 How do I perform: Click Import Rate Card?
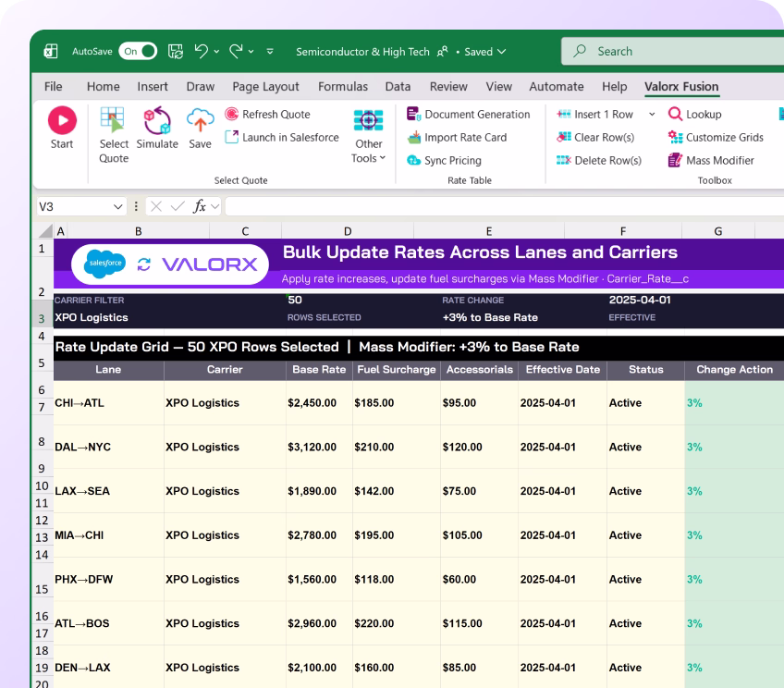click(457, 137)
